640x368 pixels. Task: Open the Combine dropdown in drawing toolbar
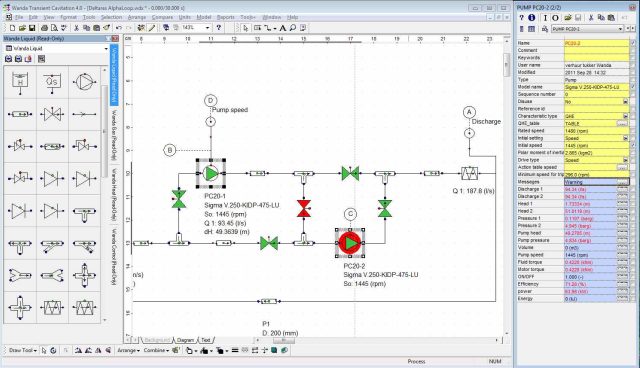click(x=156, y=350)
